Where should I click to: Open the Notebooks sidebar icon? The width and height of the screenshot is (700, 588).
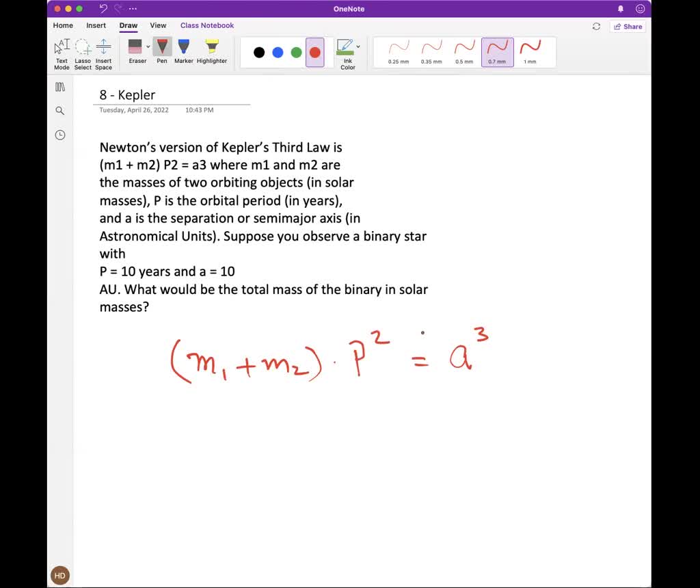pos(59,86)
